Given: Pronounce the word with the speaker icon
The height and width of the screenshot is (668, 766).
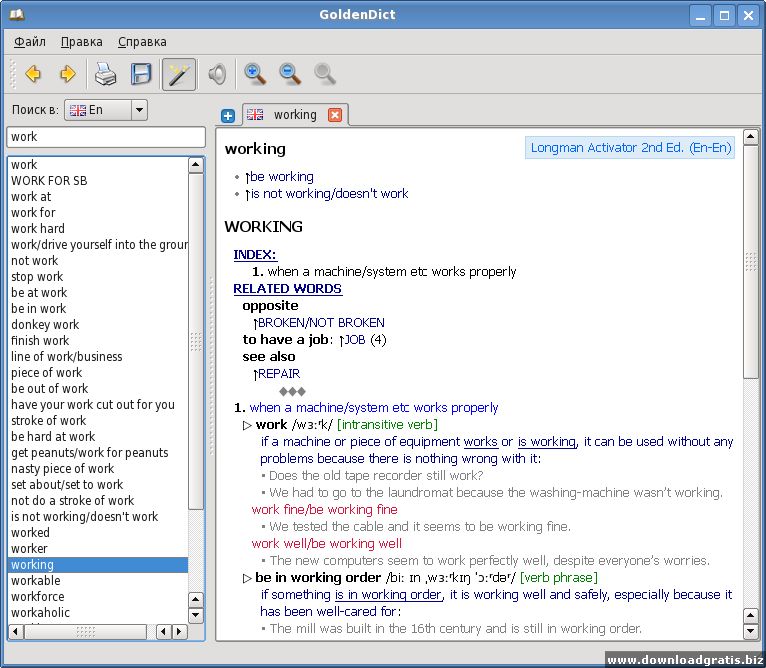Looking at the screenshot, I should 217,74.
